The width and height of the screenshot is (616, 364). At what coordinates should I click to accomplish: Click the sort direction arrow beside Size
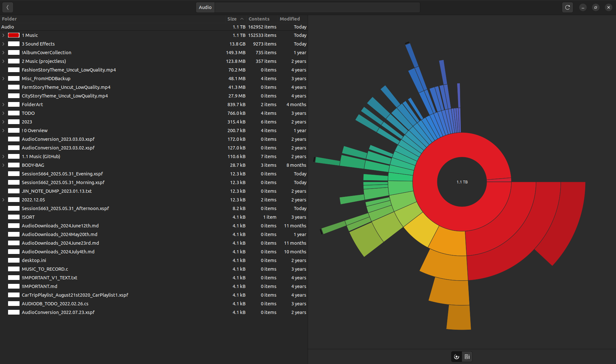(x=242, y=19)
